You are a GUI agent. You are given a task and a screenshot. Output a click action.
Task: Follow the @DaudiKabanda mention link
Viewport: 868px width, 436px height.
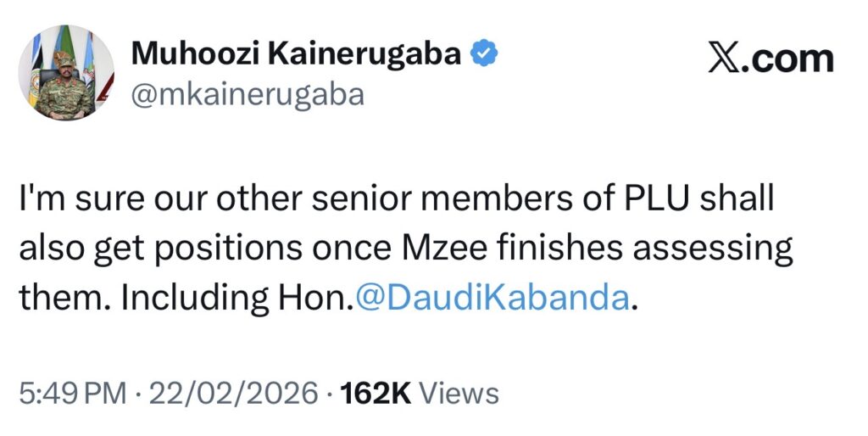(x=491, y=299)
